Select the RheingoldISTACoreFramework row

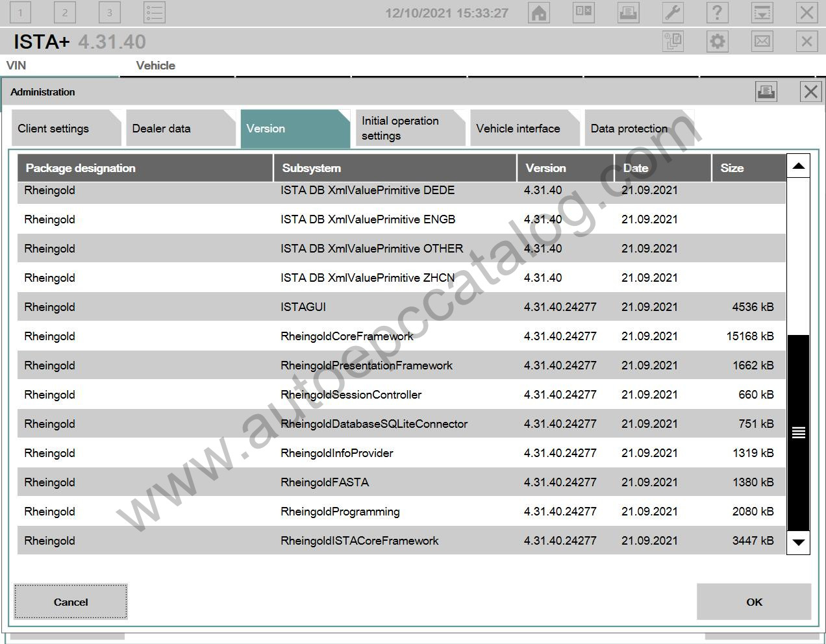[401, 541]
